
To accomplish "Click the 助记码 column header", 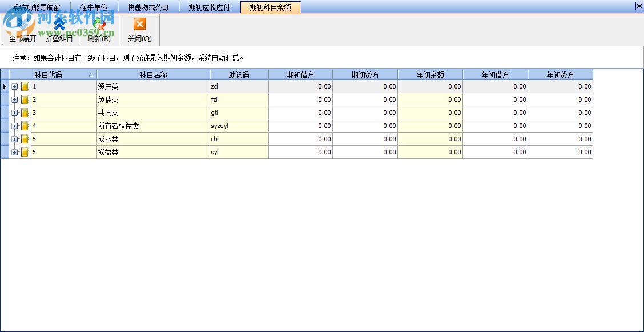I will tap(239, 75).
